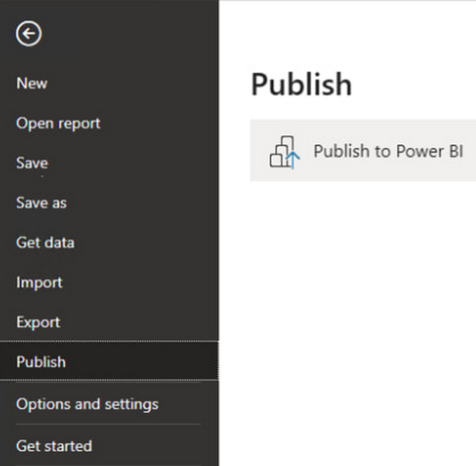Select the highlighted Publish menu item
The image size is (476, 466).
click(x=41, y=362)
